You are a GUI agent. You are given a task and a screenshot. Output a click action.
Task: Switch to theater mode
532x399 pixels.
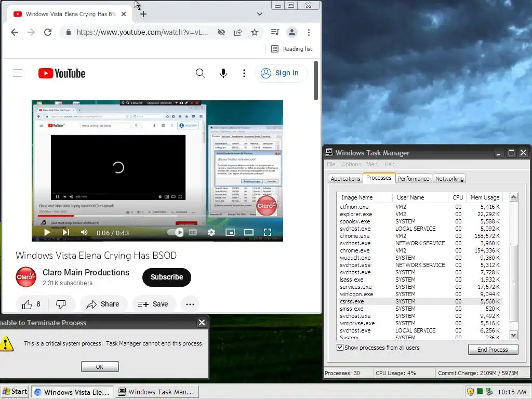(249, 232)
